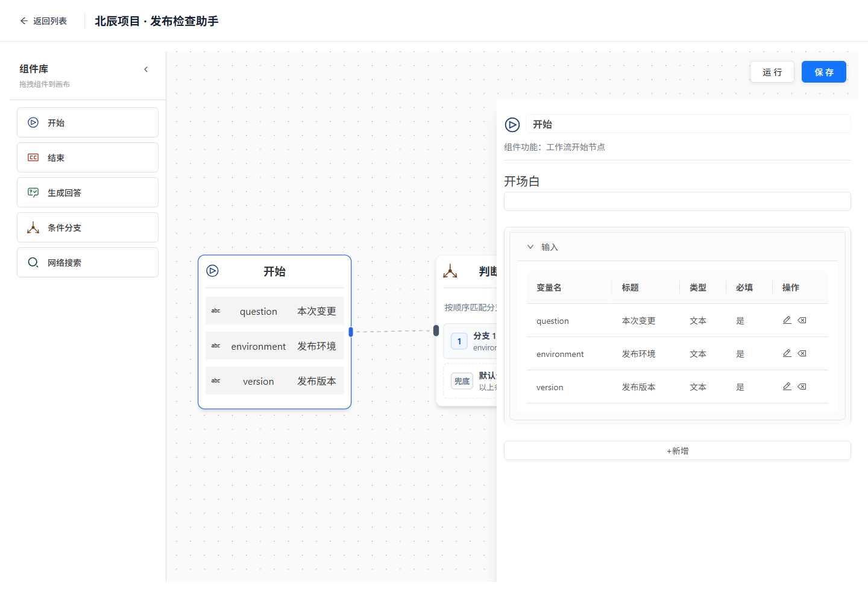This screenshot has height=603, width=868.
Task: Select the 兜底 default branch badge
Action: click(462, 381)
